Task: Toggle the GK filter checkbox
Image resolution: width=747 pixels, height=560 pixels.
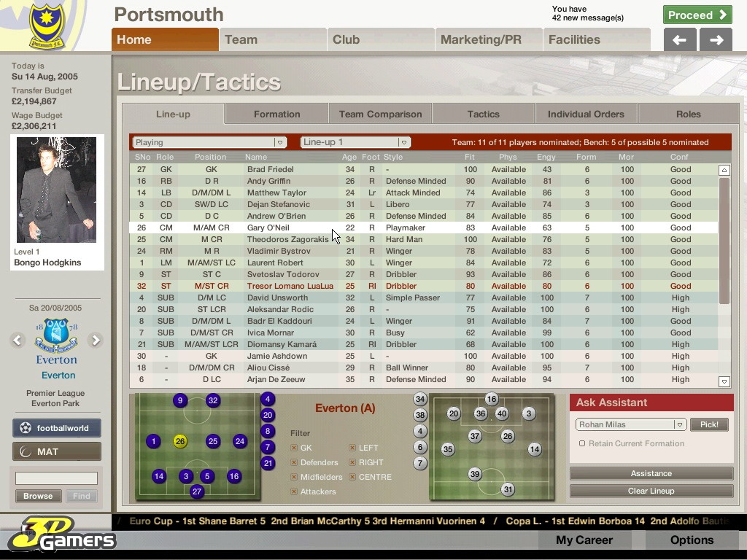Action: click(294, 448)
